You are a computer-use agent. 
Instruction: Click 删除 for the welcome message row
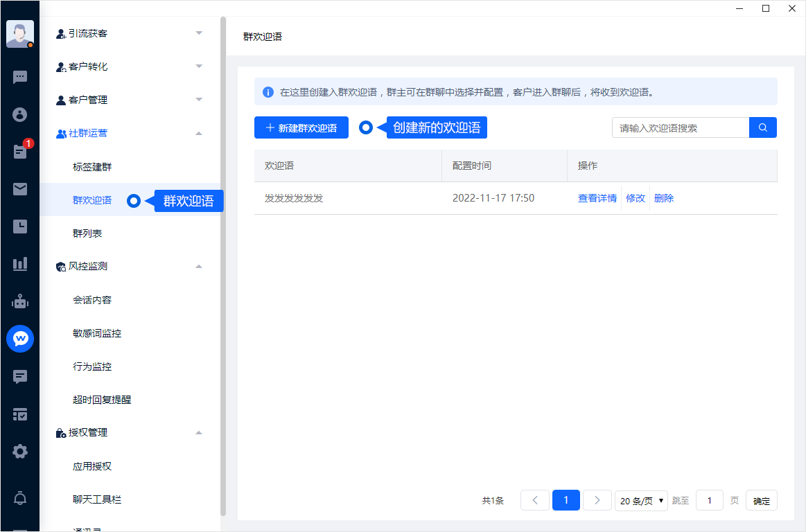pos(664,198)
